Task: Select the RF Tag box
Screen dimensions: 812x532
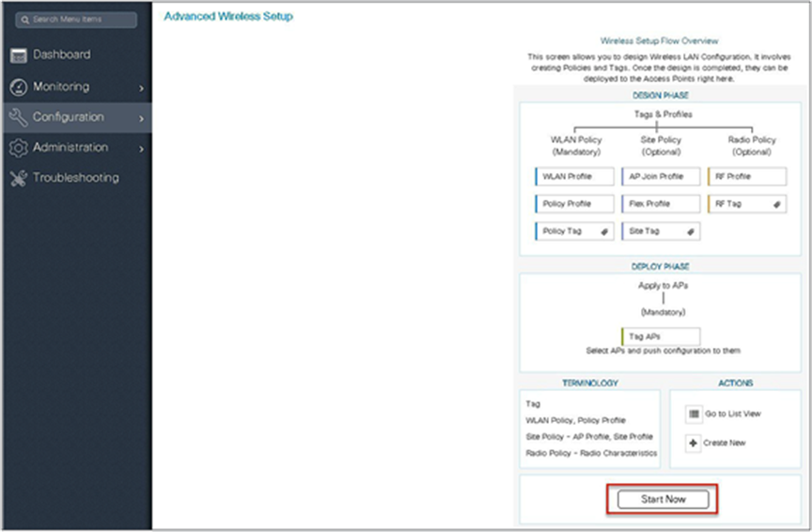Action: point(747,204)
